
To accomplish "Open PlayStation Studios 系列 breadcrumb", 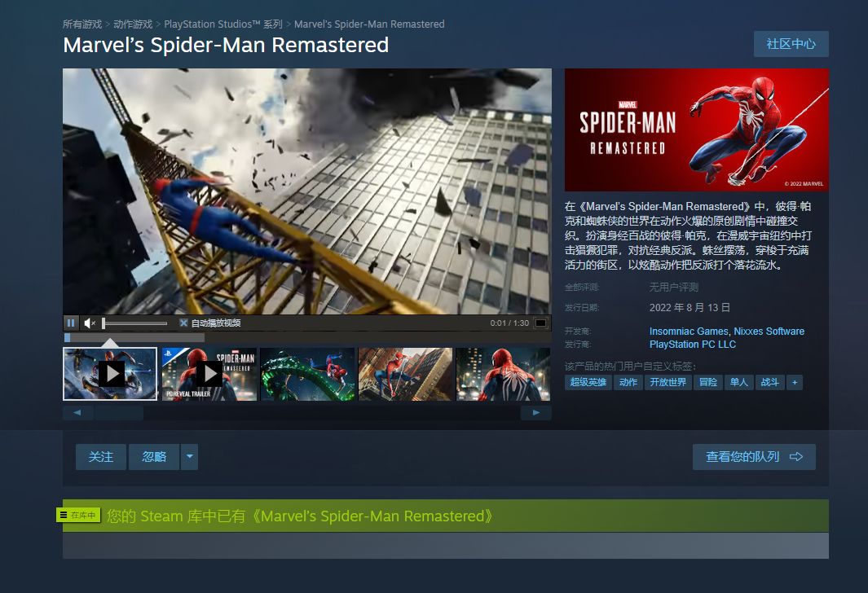I will (223, 24).
